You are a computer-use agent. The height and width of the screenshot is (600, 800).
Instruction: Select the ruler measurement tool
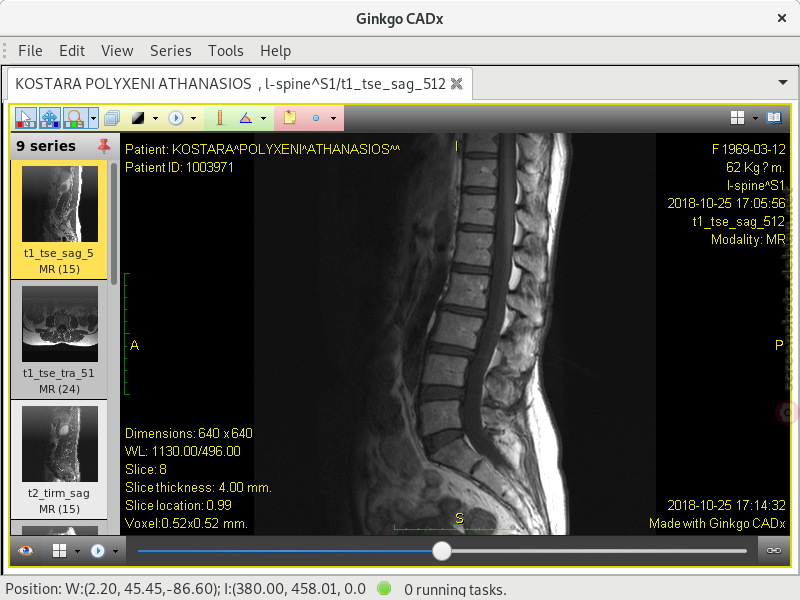coord(220,118)
